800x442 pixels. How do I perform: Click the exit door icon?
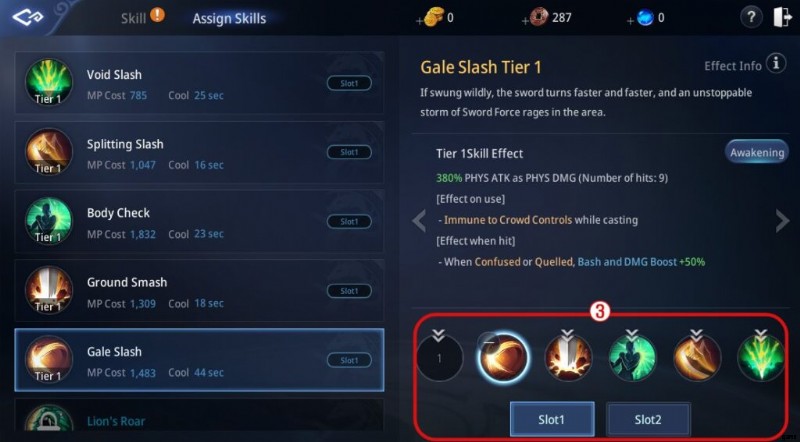pos(782,18)
